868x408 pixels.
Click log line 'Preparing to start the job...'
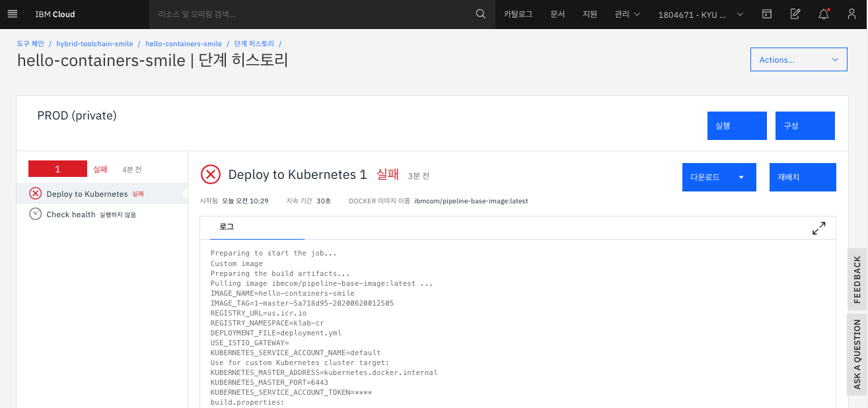coord(273,253)
